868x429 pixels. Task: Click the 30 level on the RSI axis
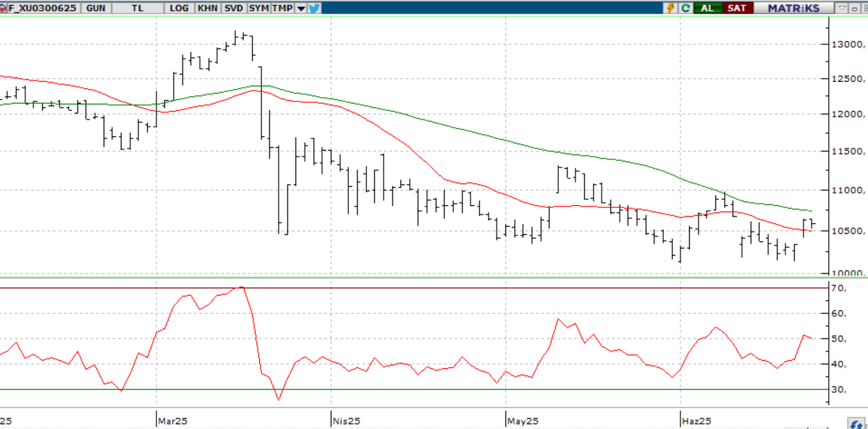click(838, 390)
